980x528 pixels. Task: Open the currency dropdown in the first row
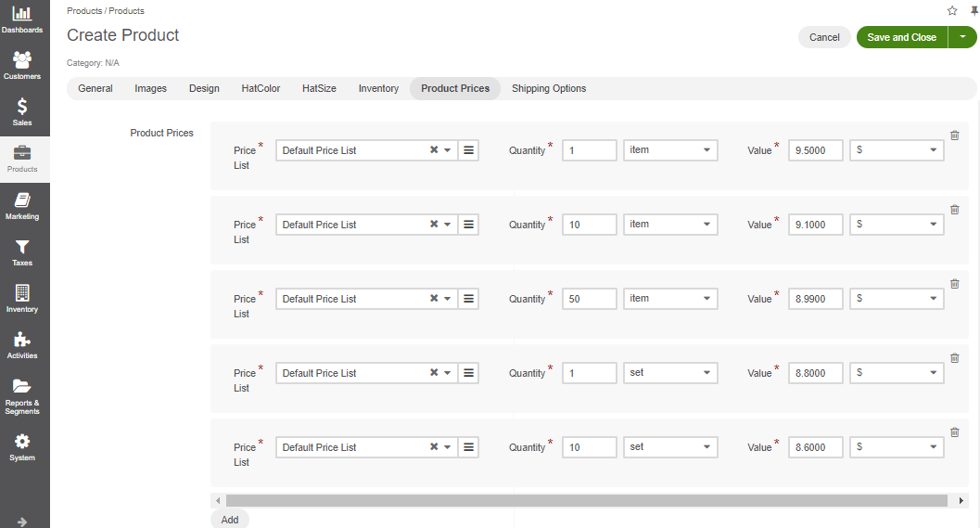pyautogui.click(x=897, y=150)
